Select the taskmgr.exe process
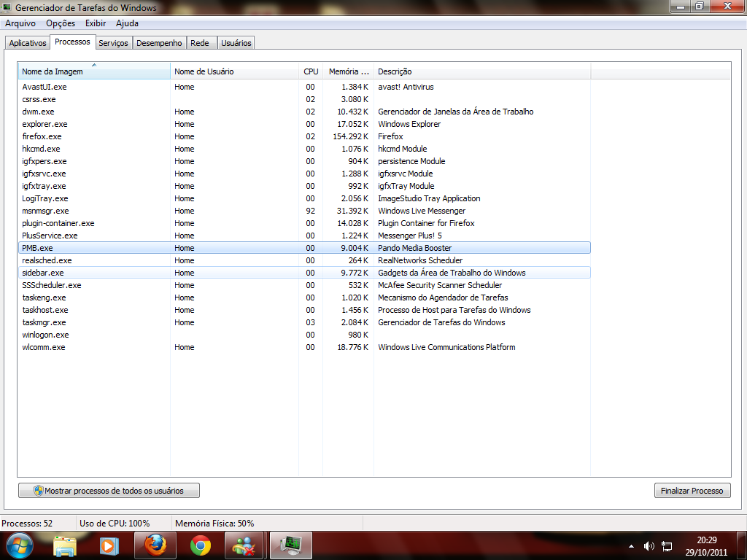747x560 pixels. click(x=304, y=322)
